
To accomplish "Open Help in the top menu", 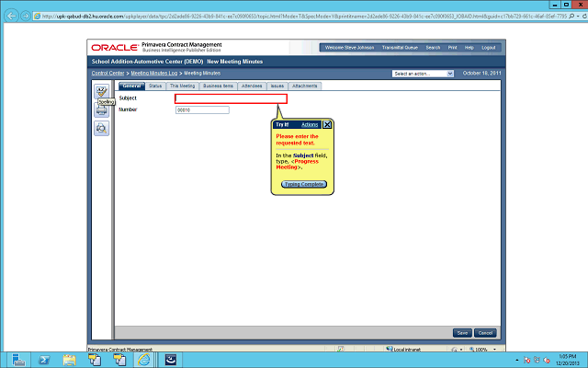I will pos(469,48).
